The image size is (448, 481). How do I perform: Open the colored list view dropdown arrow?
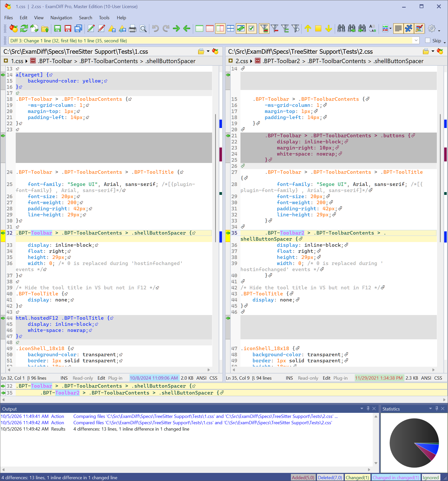[x=390, y=28]
